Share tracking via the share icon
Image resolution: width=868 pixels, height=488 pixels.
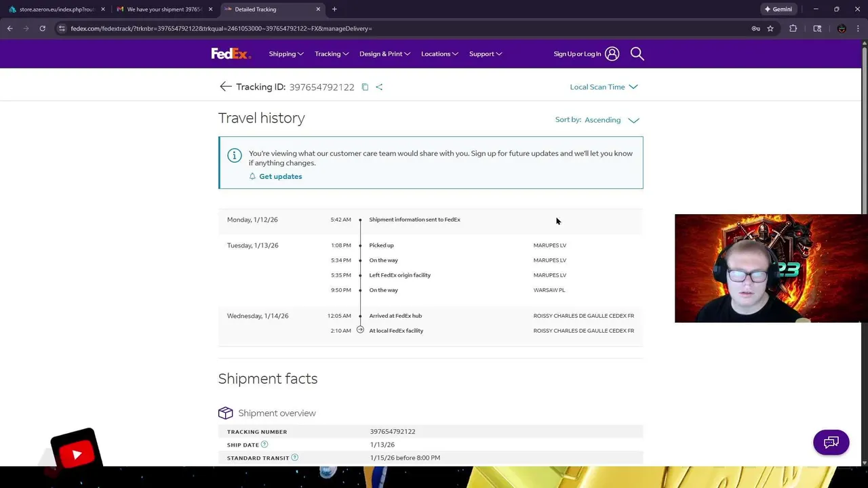[x=379, y=87]
